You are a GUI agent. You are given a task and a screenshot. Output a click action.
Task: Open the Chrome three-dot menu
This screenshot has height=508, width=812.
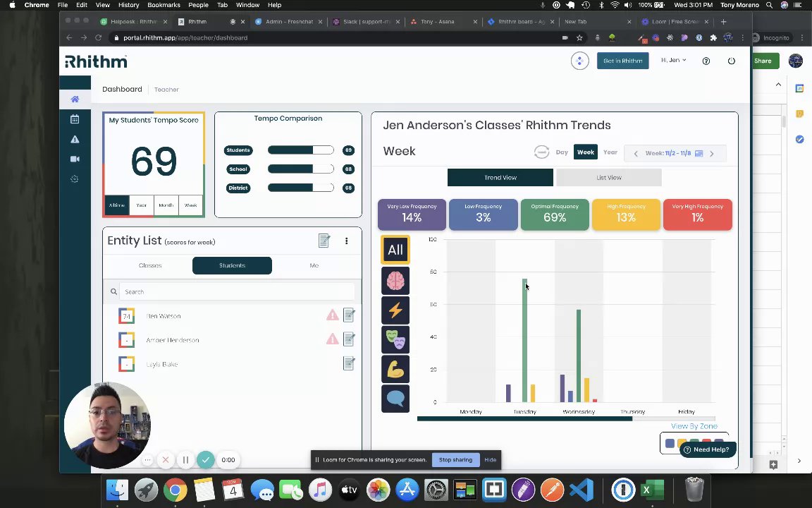743,38
